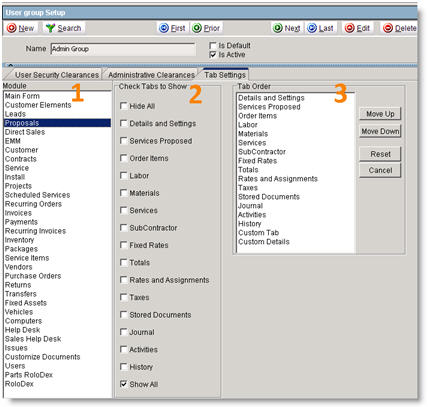This screenshot has width=428, height=407.
Task: Click the Name input field
Action: pos(123,49)
